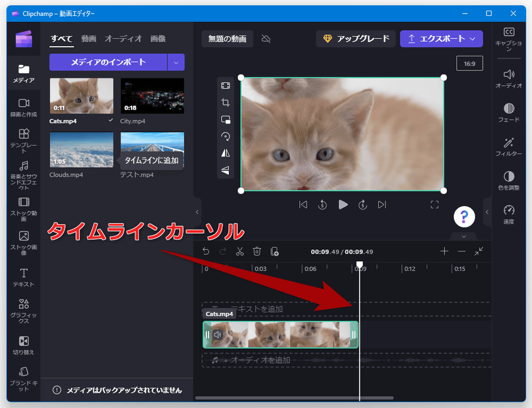
Task: Open the 録画と作成 record and create panel
Action: 24,107
